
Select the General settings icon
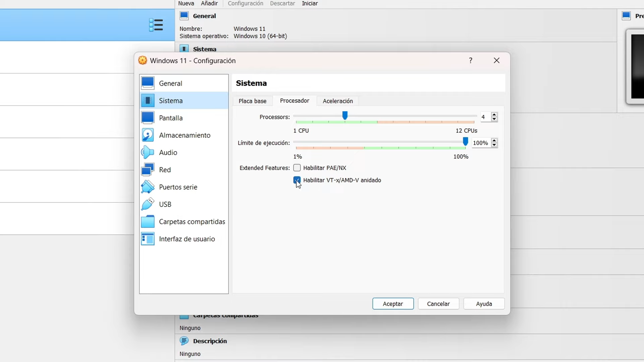148,83
